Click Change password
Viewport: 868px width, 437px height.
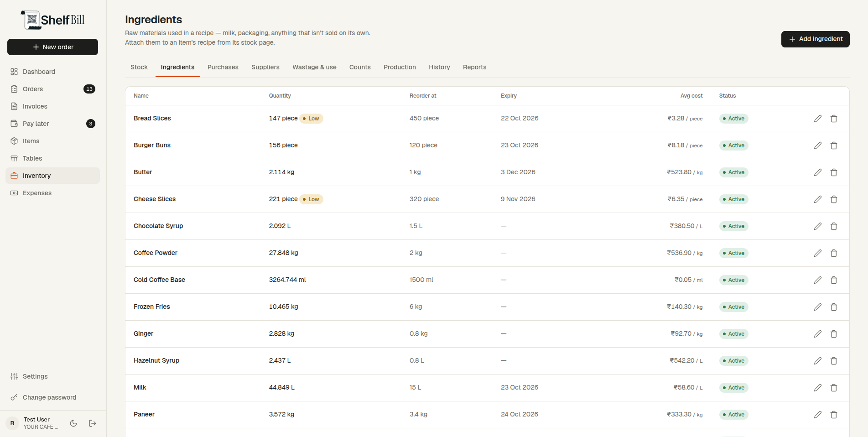(53, 397)
